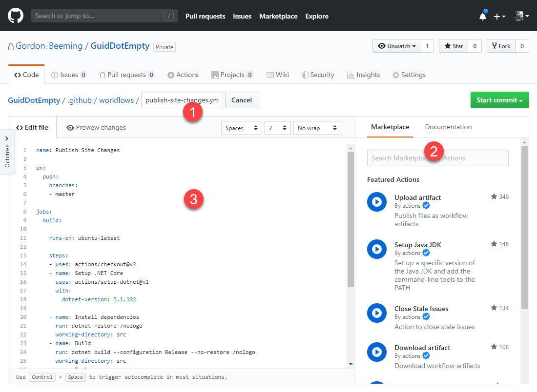Open the Close Stale Issues action title
This screenshot has width=537, height=392.
[x=421, y=309]
